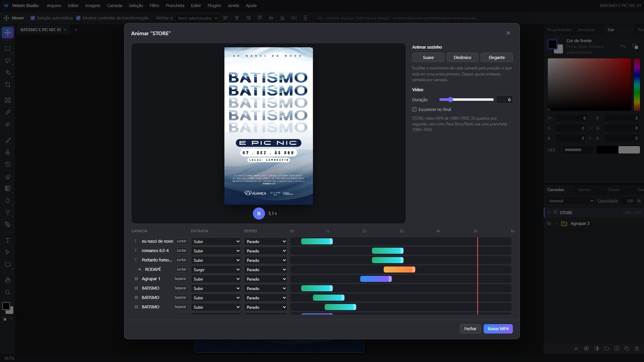Select the Crop tool in left toolbar
Screen dimensions: 644x362
(x=8, y=84)
